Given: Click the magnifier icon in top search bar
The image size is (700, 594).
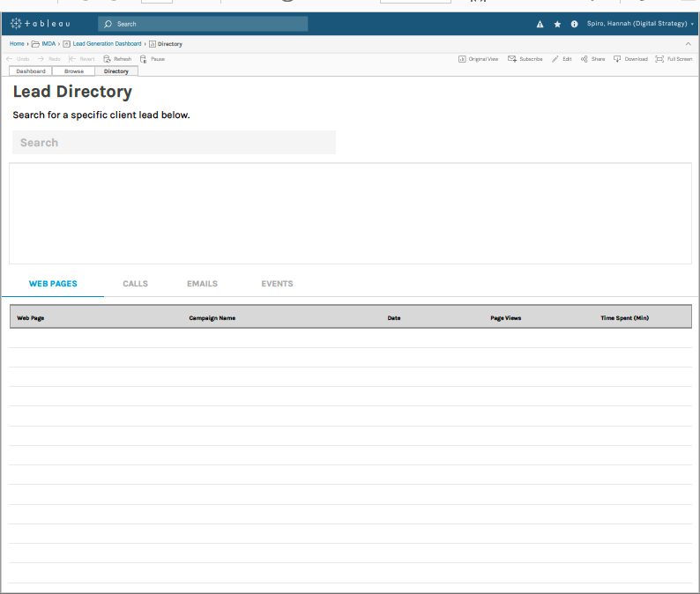Looking at the screenshot, I should click(x=108, y=24).
